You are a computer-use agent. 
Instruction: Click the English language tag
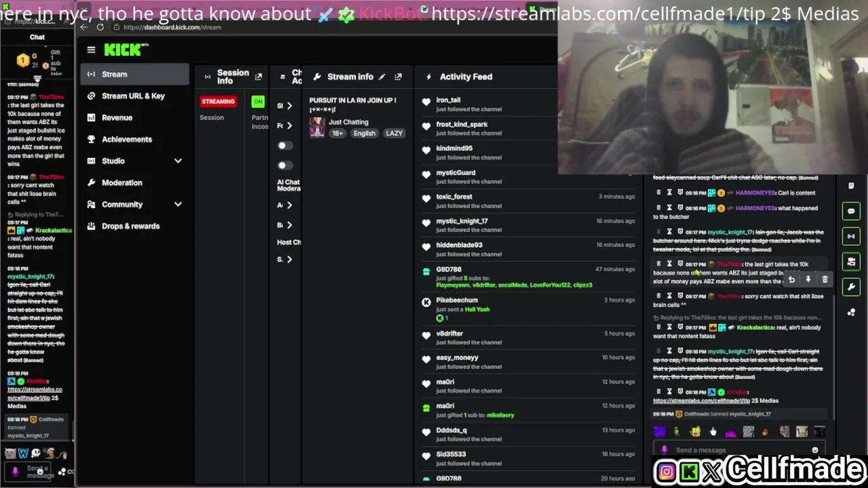(x=364, y=134)
